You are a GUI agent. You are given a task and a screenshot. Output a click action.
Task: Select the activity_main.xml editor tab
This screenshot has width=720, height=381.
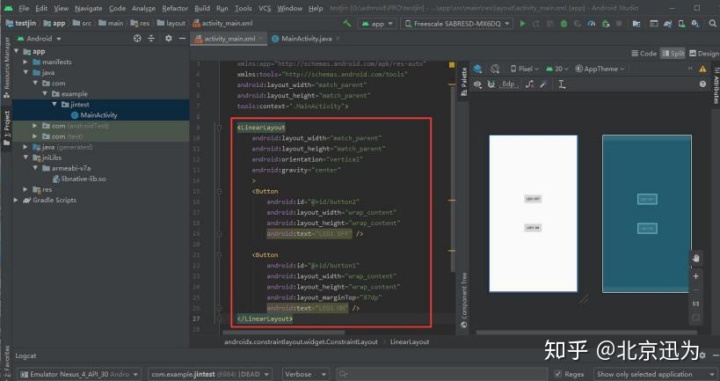tap(229, 39)
